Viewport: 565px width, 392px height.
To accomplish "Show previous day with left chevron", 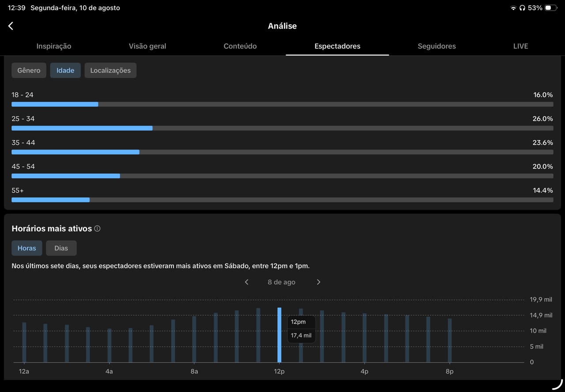I will pos(247,282).
